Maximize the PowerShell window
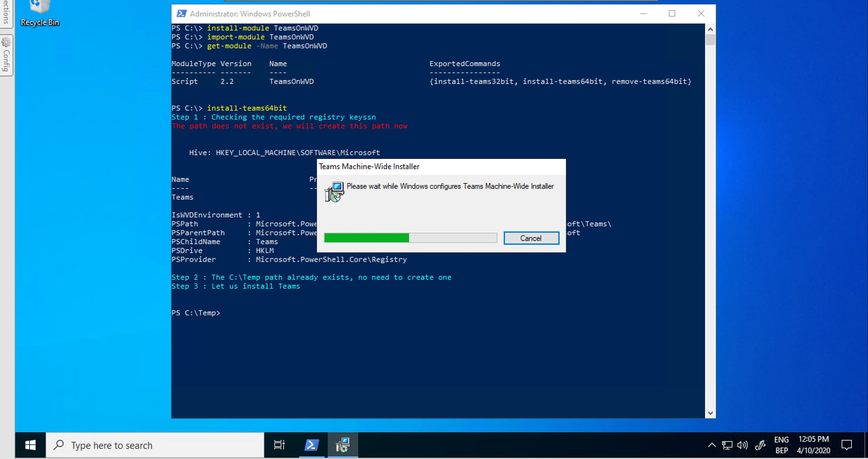The image size is (868, 459). (672, 13)
